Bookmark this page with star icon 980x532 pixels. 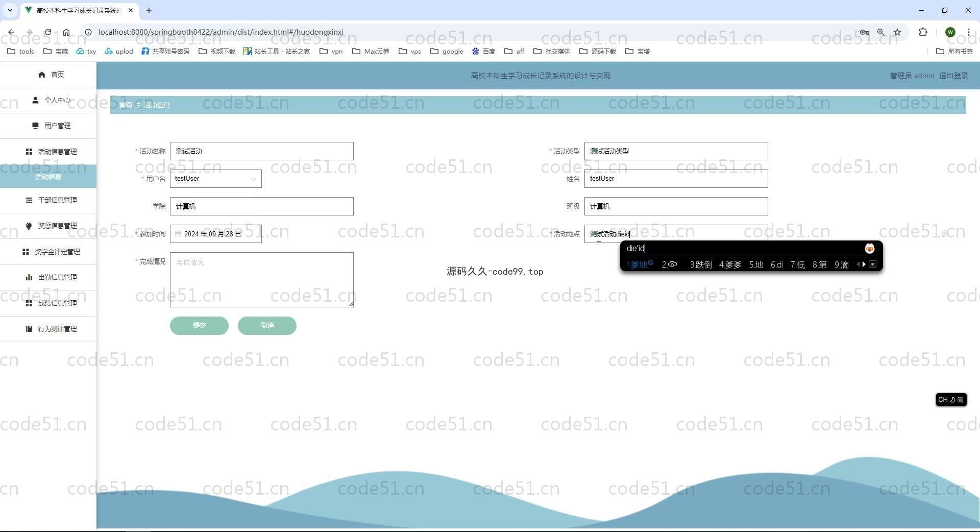[x=897, y=32]
